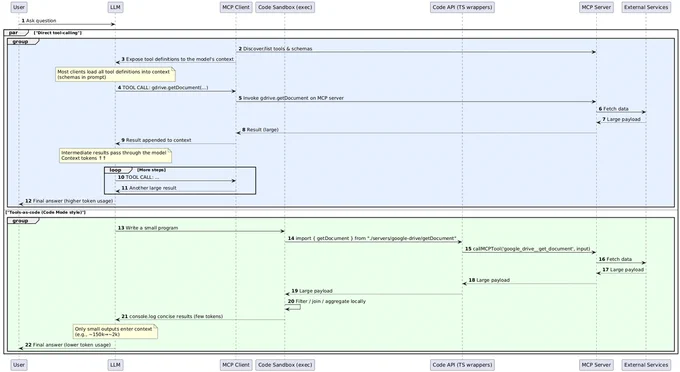Image resolution: width=680 pixels, height=372 pixels.
Task: Click the '[More steps]' loop condition label
Action: tap(151, 170)
